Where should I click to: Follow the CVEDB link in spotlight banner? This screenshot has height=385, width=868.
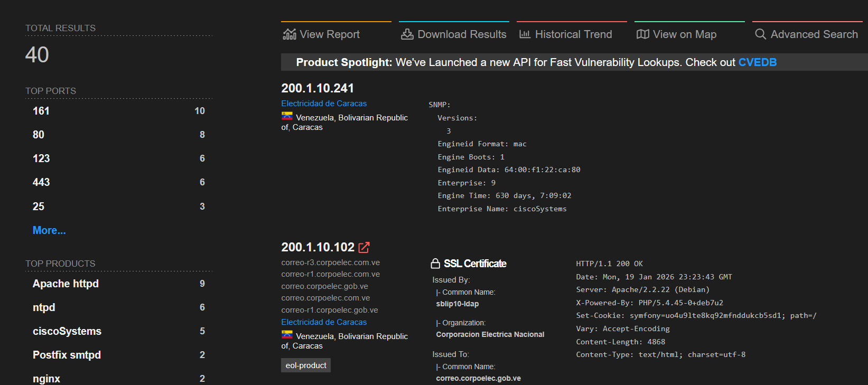coord(757,62)
